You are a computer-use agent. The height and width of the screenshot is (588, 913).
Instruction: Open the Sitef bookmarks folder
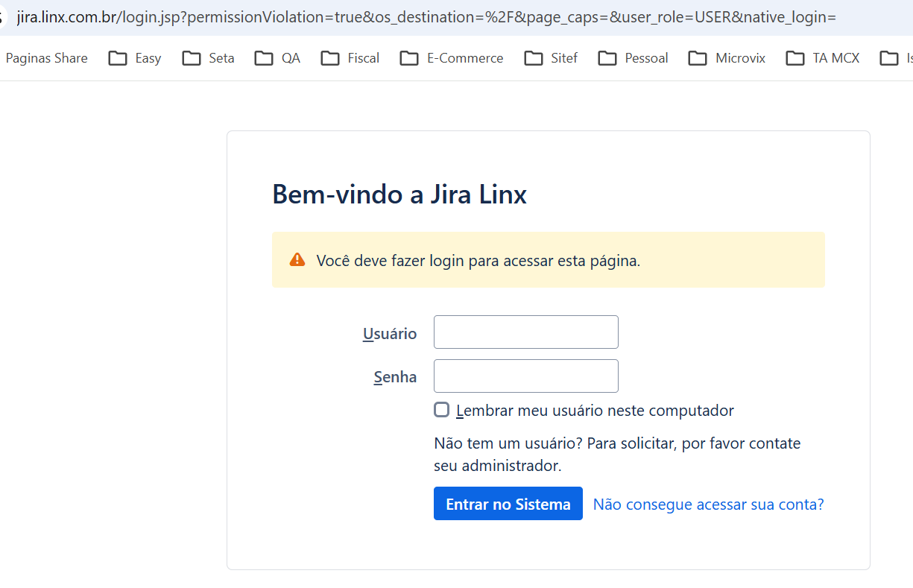pos(551,58)
